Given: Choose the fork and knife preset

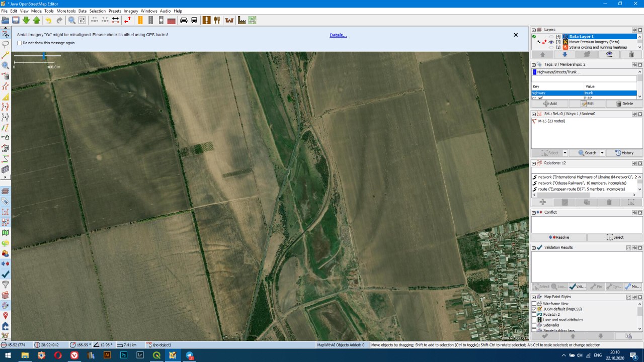Looking at the screenshot, I should click(217, 20).
